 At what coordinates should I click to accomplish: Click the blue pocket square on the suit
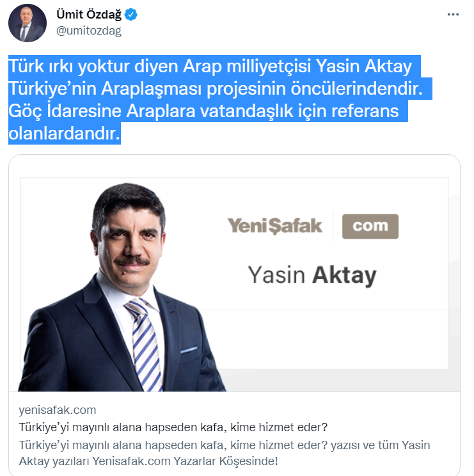[x=189, y=350]
